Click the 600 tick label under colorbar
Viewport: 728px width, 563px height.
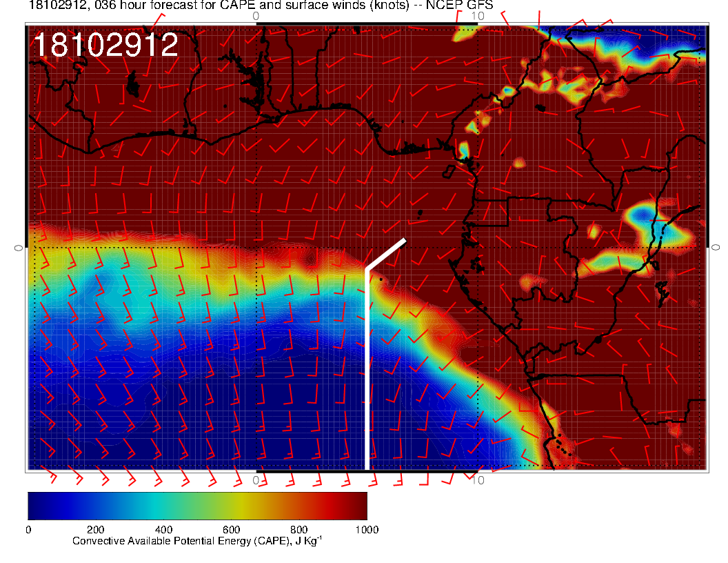[231, 530]
